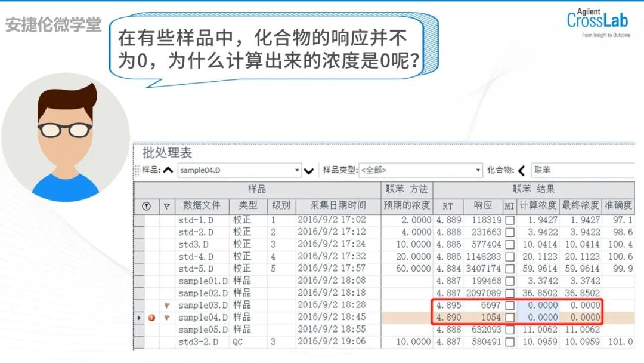Click the response value 6697
The image size is (644, 363).
(x=491, y=306)
